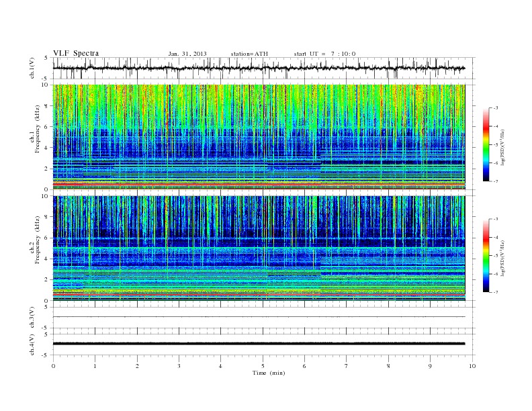Click the ch.3 flat waveform line
The height and width of the screenshot is (411, 532).
click(259, 317)
